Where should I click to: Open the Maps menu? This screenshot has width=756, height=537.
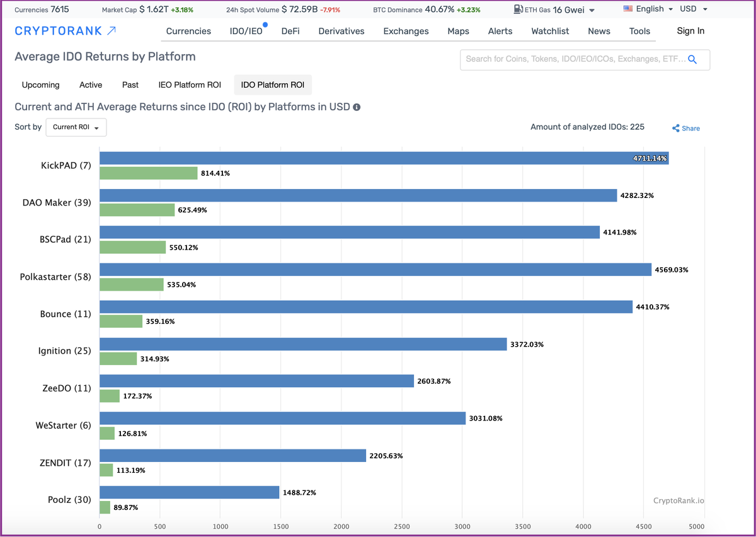coord(458,31)
